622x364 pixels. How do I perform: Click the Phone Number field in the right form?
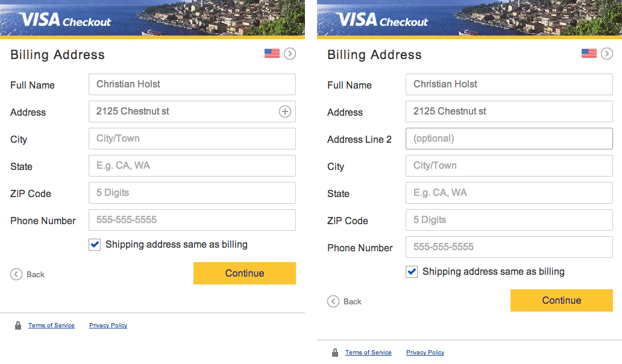(509, 247)
